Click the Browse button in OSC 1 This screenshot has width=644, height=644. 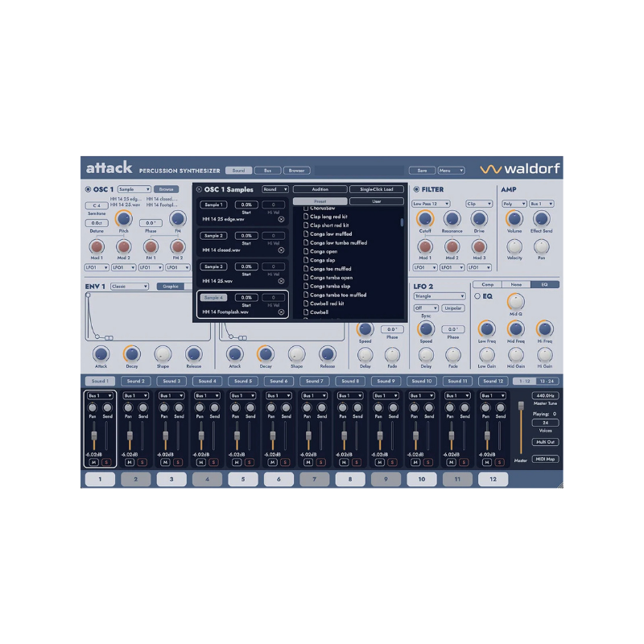[x=165, y=189]
